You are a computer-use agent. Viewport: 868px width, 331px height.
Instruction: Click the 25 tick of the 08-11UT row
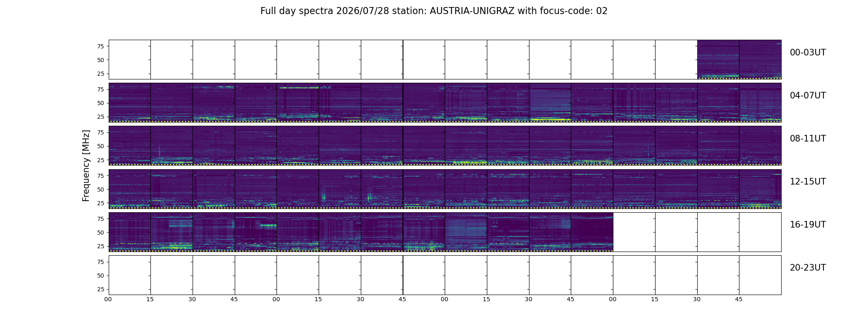pos(100,160)
